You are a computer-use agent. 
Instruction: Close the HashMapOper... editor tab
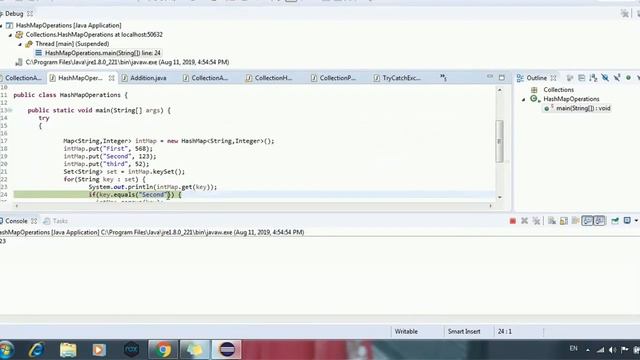pos(111,78)
